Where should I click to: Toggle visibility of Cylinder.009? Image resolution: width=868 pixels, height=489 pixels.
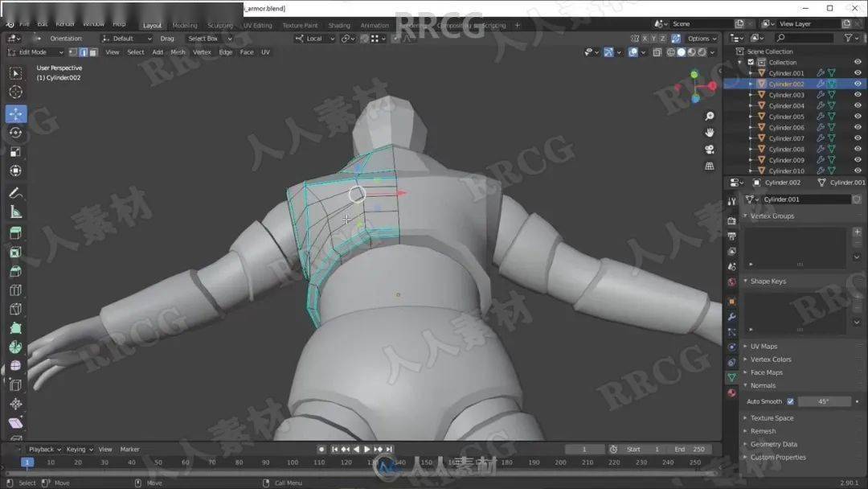858,160
